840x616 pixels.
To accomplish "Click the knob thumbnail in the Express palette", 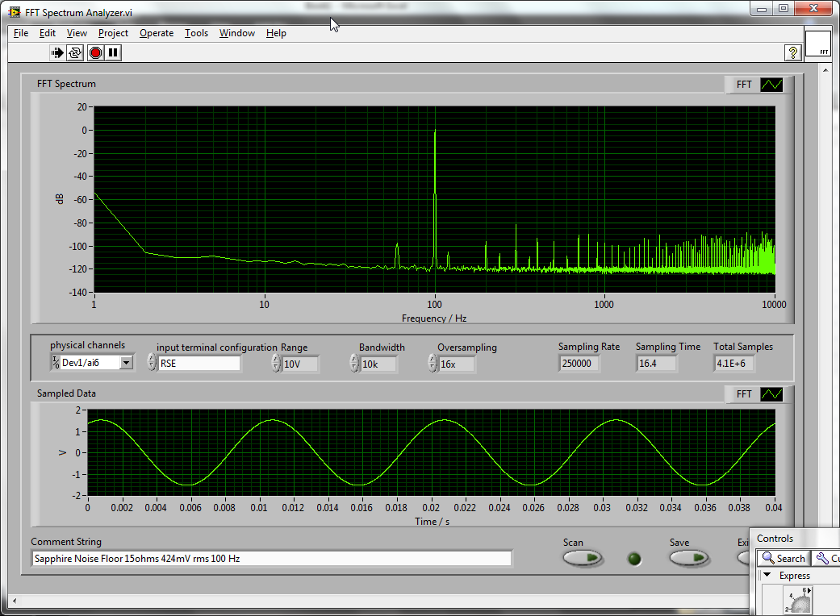I will (x=798, y=601).
